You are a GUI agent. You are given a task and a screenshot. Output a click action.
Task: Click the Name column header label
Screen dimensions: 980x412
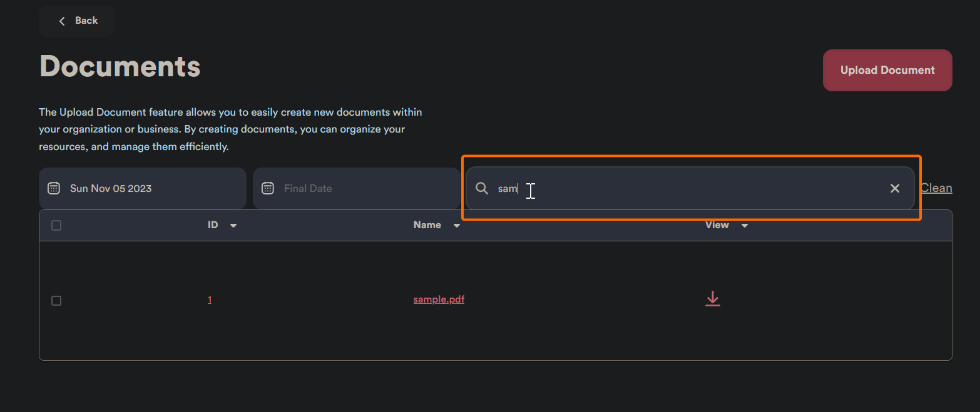click(427, 225)
